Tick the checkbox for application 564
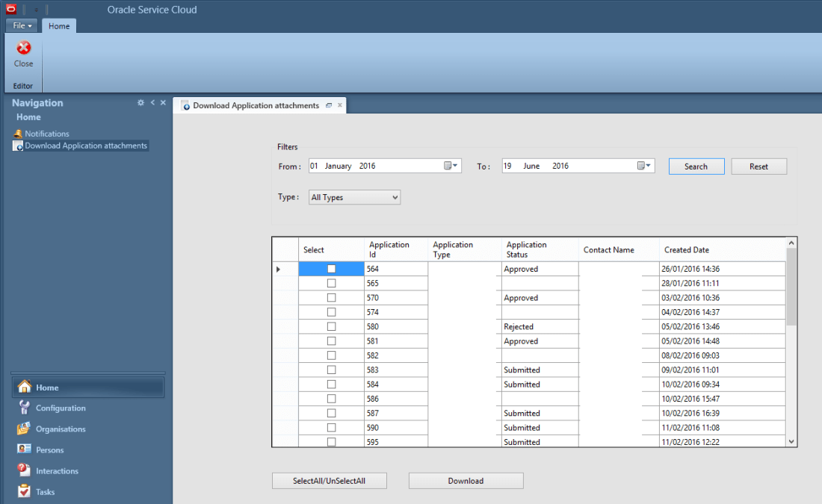This screenshot has width=822, height=504. [x=331, y=268]
